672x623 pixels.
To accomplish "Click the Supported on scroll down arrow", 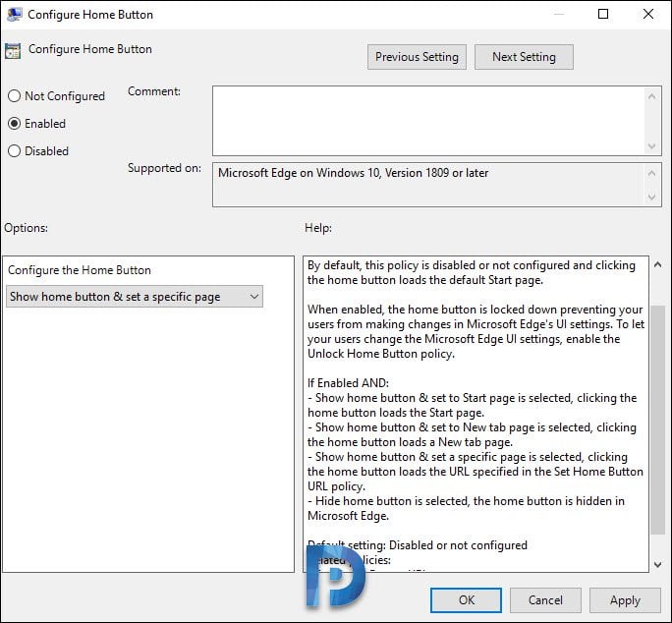I will click(x=651, y=197).
